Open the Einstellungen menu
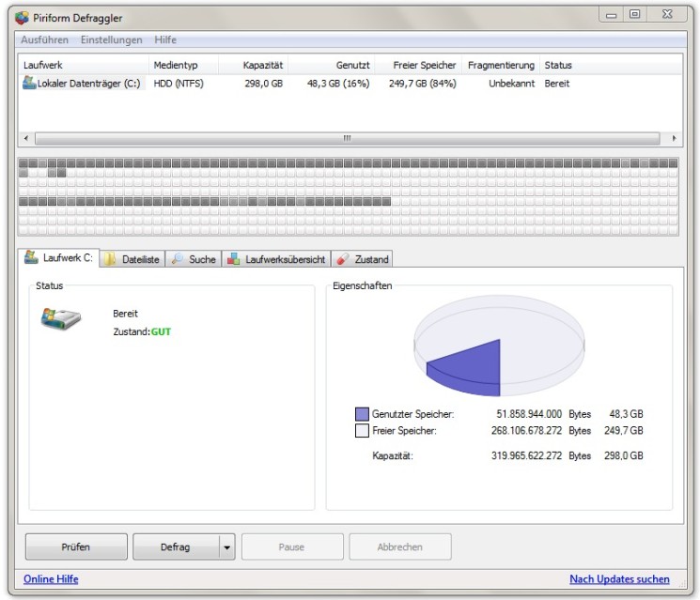 coord(111,39)
